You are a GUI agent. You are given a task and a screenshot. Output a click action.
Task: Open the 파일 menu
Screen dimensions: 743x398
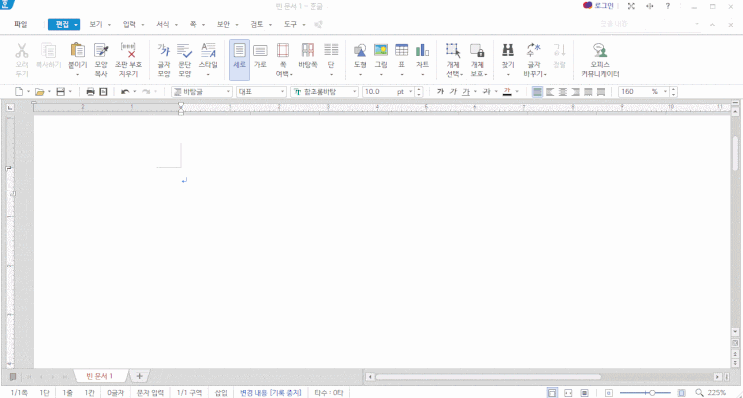[21, 25]
